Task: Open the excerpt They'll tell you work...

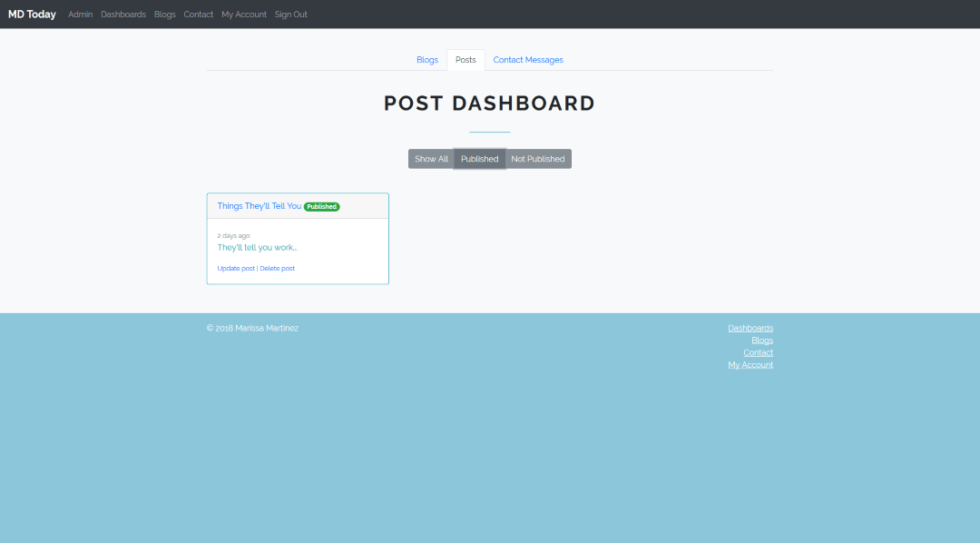Action: pos(258,248)
